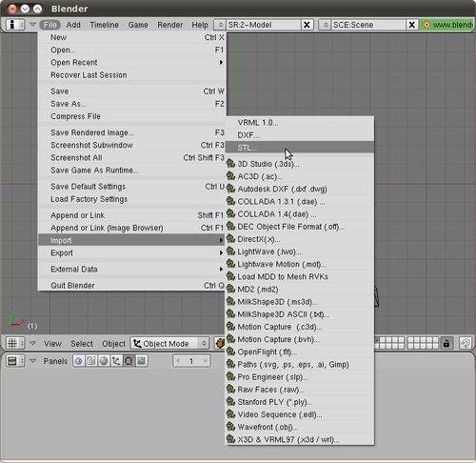The image size is (476, 463).
Task: Open the View menu in 3D header
Action: click(x=52, y=344)
